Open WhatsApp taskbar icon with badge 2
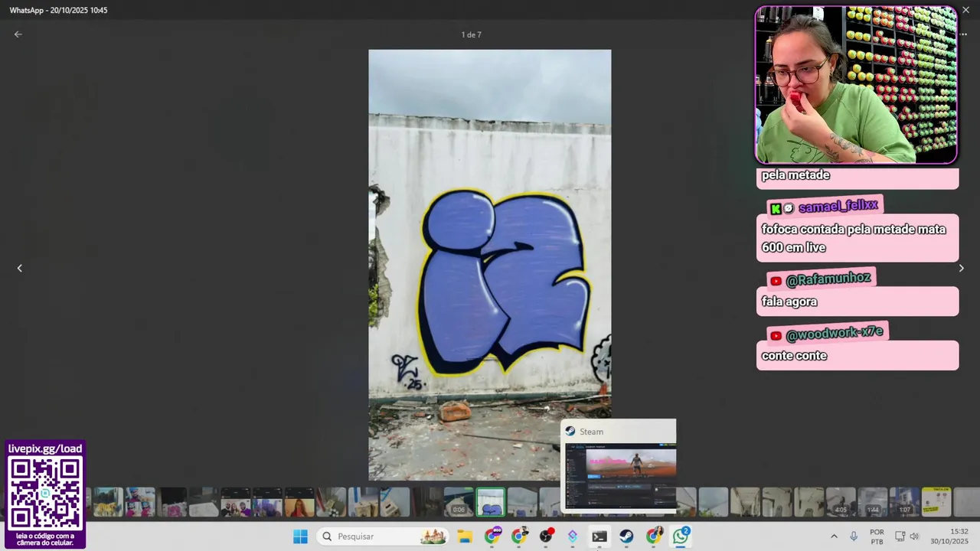 click(x=681, y=536)
